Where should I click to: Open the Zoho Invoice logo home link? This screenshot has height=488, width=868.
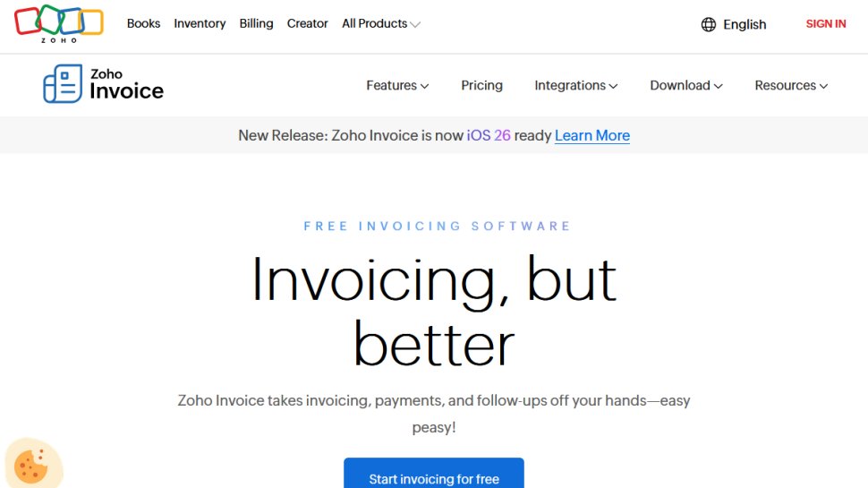tap(104, 84)
